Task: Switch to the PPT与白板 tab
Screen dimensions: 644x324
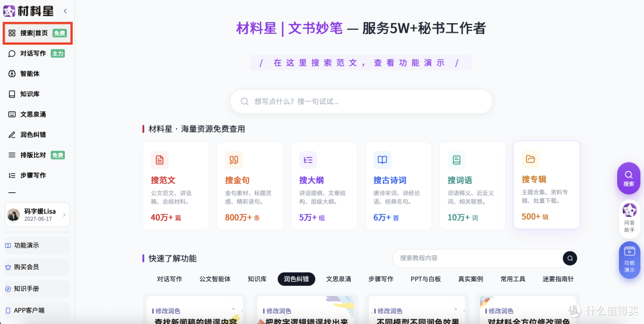Action: point(426,279)
